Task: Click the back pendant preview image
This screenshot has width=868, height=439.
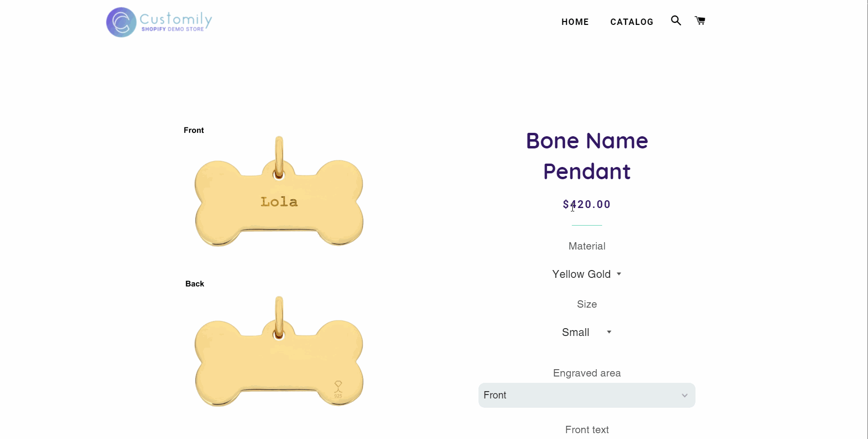Action: 279,356
